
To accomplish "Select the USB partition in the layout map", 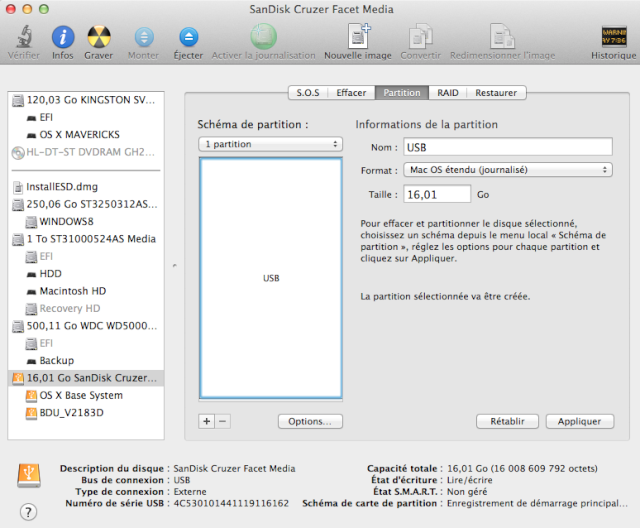I will 271,278.
